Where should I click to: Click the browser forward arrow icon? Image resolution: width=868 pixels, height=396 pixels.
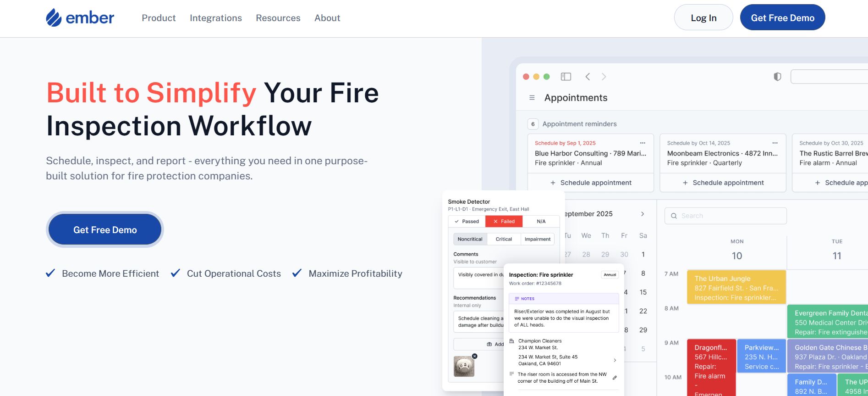pyautogui.click(x=604, y=77)
